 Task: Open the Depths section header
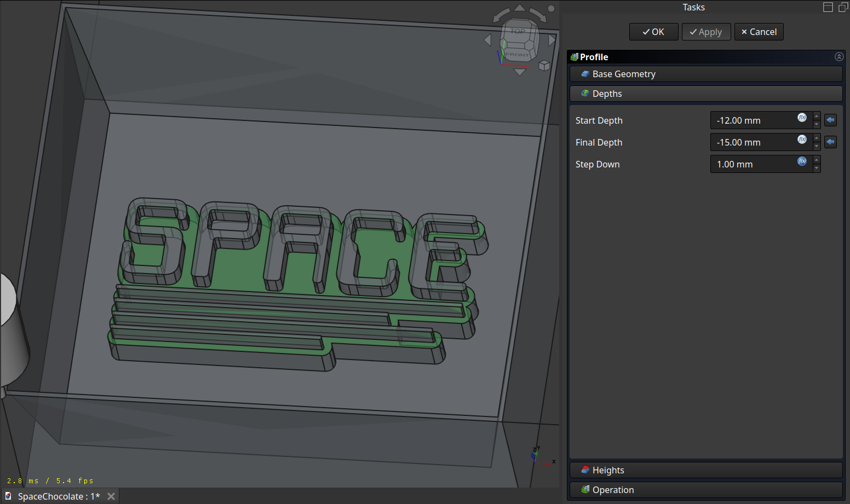706,94
